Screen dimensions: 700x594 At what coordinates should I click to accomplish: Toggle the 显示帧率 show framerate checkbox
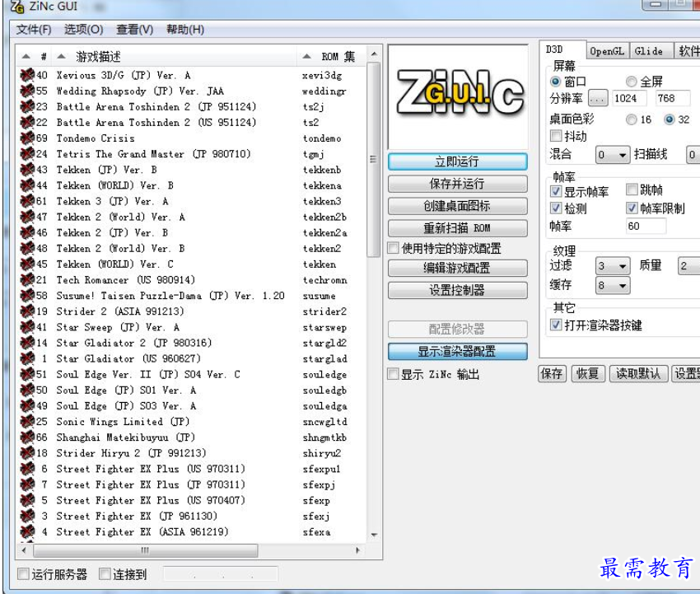pyautogui.click(x=556, y=192)
